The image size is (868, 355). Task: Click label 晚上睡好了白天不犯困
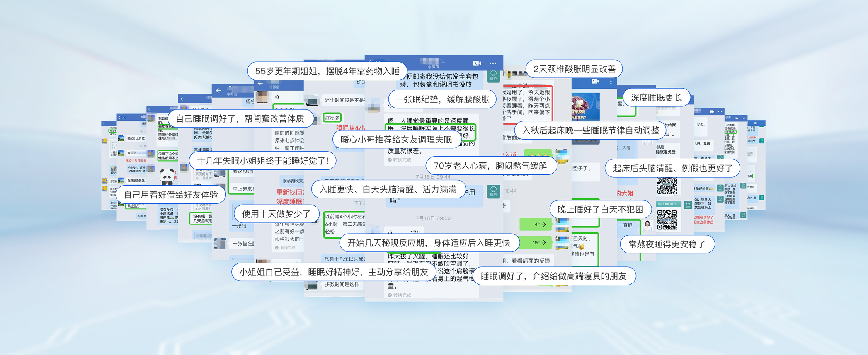click(x=601, y=209)
